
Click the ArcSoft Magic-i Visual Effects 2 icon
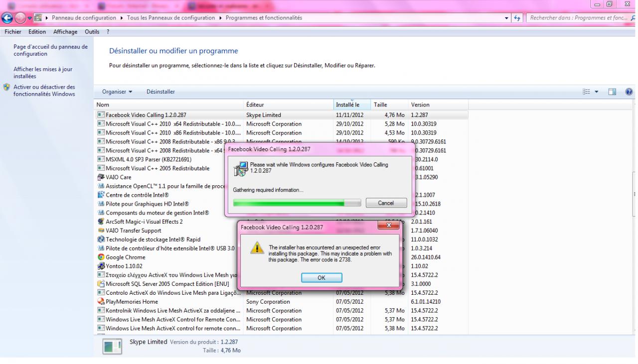[101, 222]
